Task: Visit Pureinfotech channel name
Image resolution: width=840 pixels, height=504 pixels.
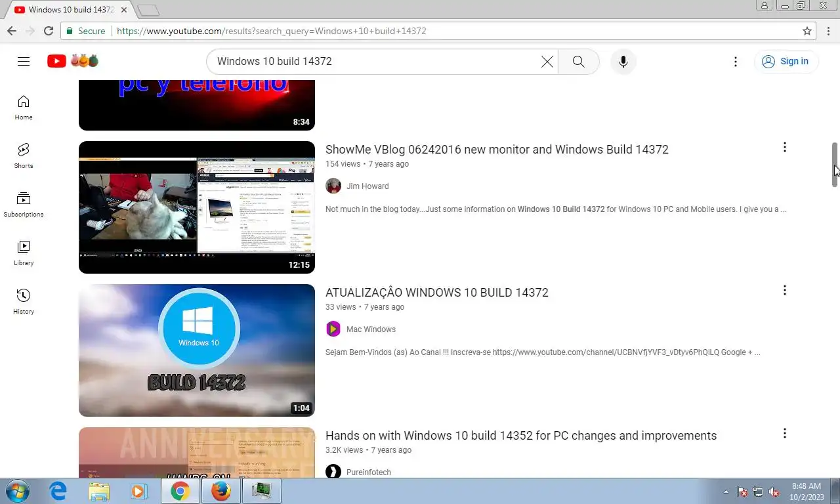Action: [x=369, y=472]
